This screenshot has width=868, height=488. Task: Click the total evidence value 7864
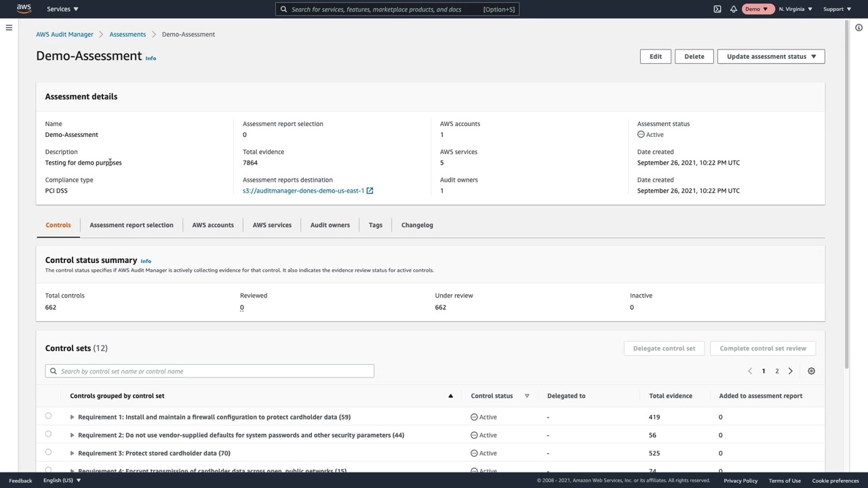pos(250,163)
